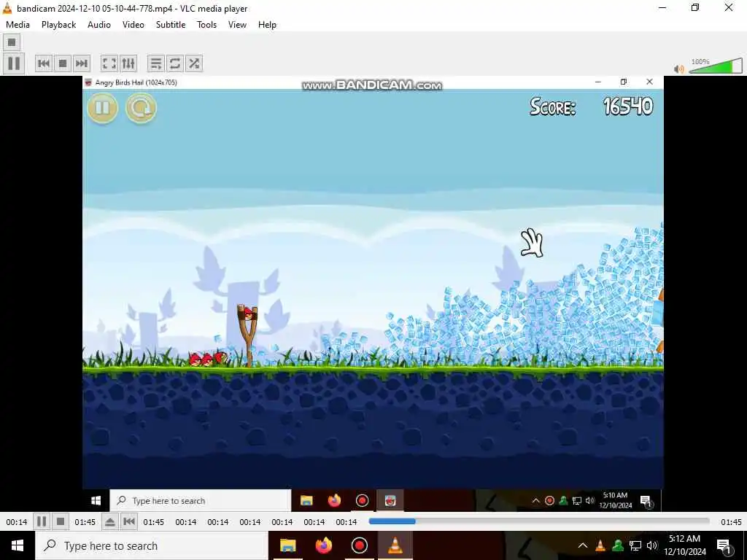Open the Audio menu
The height and width of the screenshot is (560, 747).
point(99,25)
